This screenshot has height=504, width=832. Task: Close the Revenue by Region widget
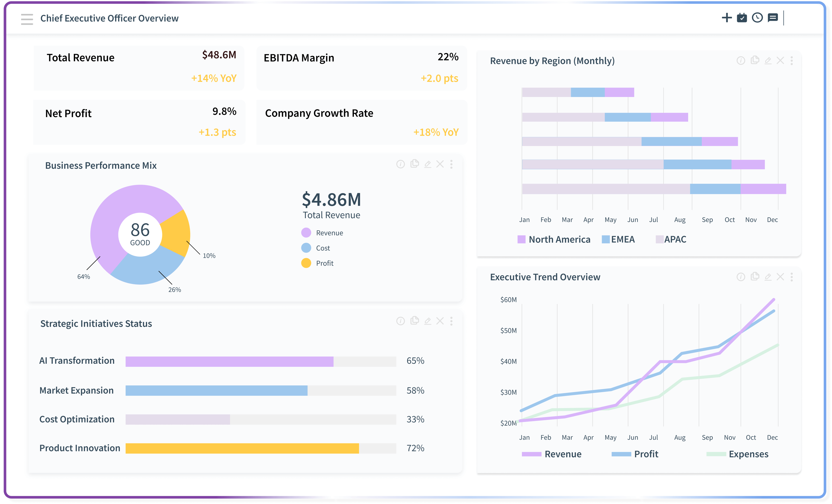[780, 60]
